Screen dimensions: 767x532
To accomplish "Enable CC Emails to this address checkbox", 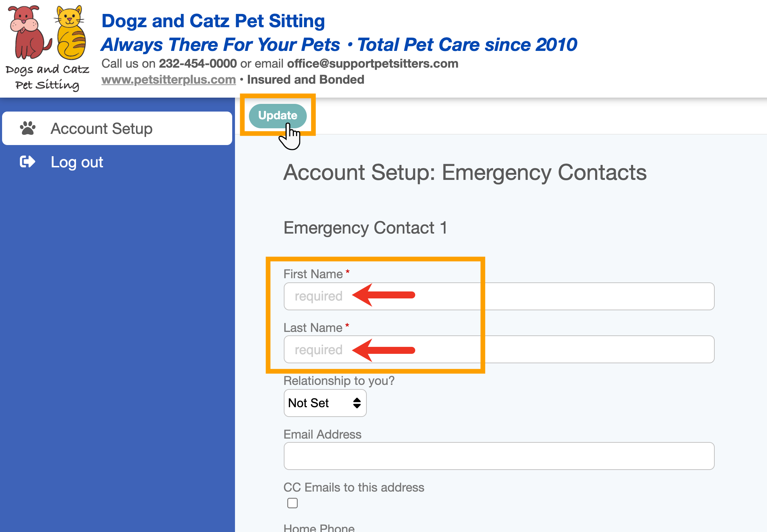I will click(292, 503).
